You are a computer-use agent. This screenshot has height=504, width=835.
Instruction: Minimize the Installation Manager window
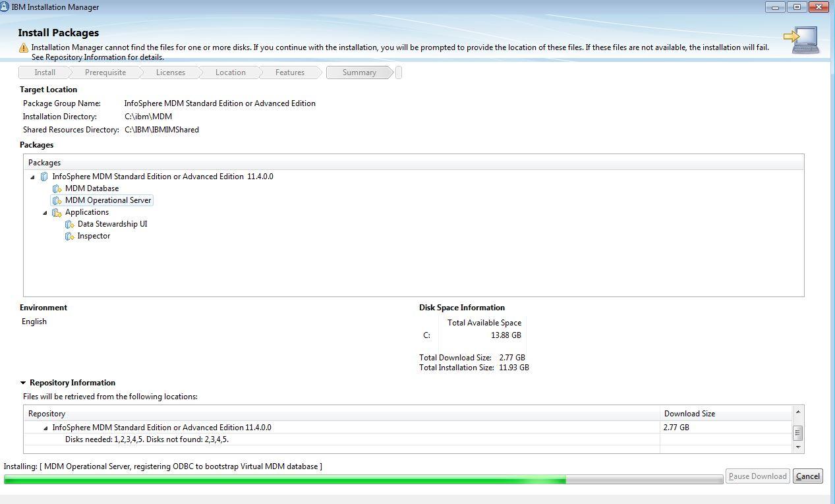pos(775,7)
